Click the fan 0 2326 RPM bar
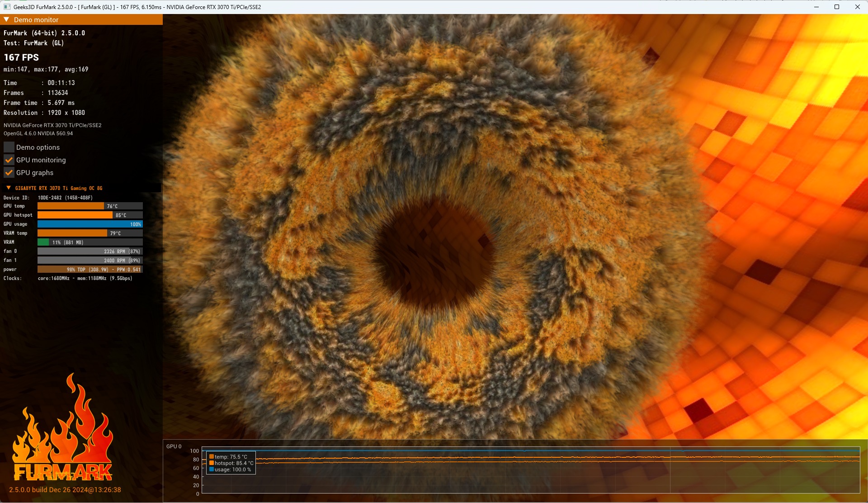Viewport: 868px width, 503px height. 90,251
